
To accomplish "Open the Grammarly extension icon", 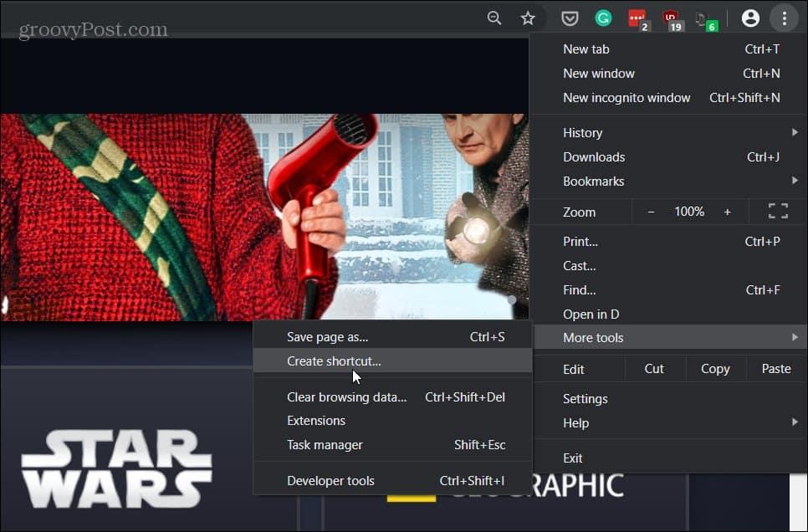I will coord(603,18).
